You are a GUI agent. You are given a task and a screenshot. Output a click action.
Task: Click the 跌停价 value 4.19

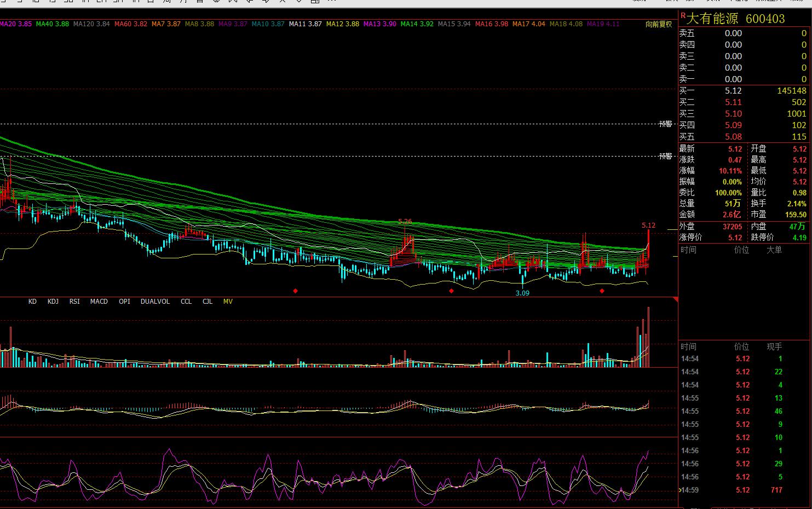(x=799, y=238)
